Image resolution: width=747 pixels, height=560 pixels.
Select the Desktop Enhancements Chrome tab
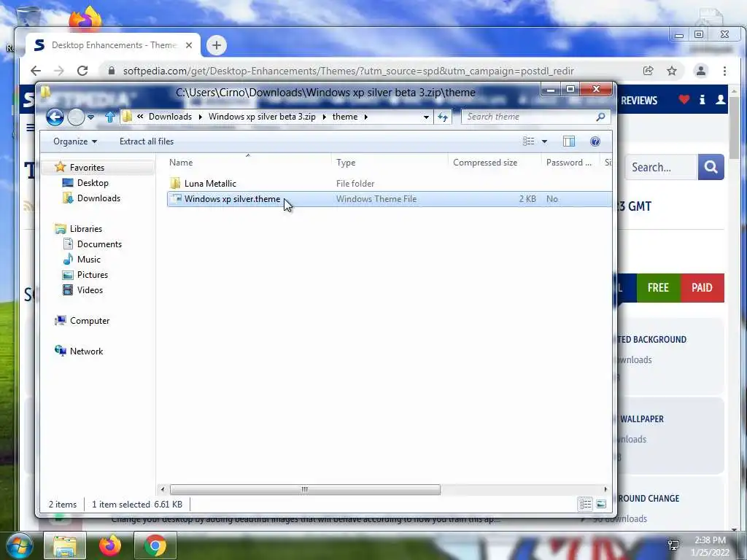113,45
